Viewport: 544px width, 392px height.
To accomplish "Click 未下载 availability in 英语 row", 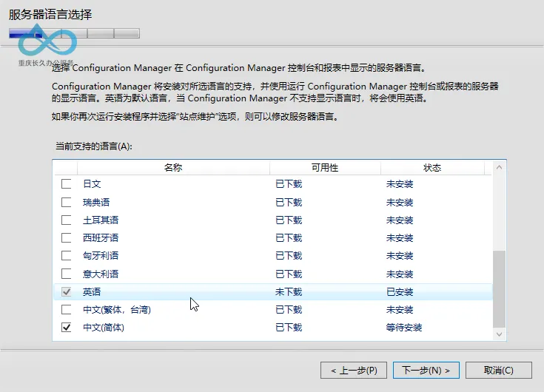I will click(x=289, y=292).
